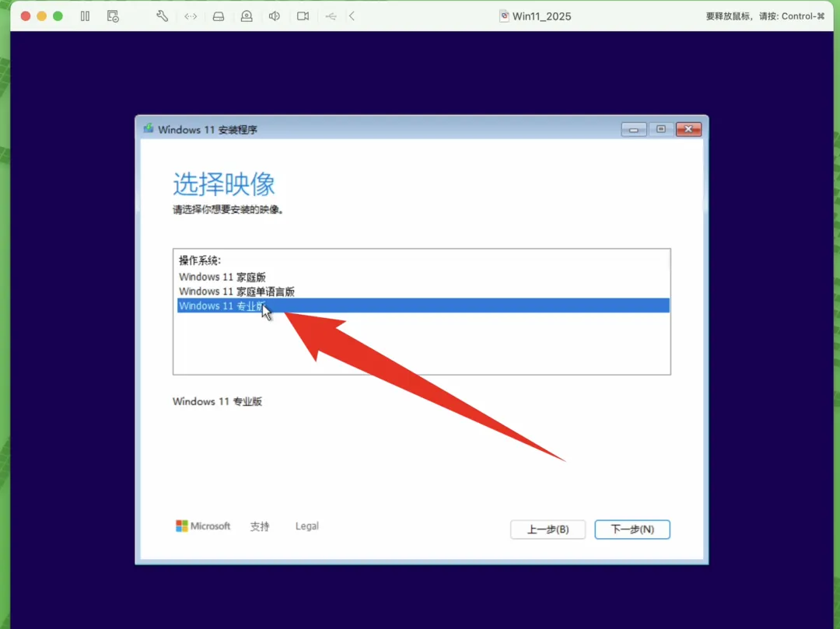Close the macOS VM window red button
The height and width of the screenshot is (629, 840).
click(x=25, y=16)
